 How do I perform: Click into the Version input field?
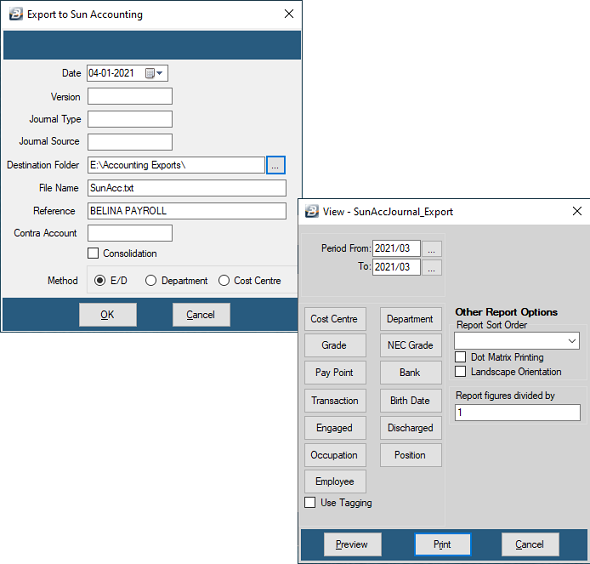pos(130,96)
